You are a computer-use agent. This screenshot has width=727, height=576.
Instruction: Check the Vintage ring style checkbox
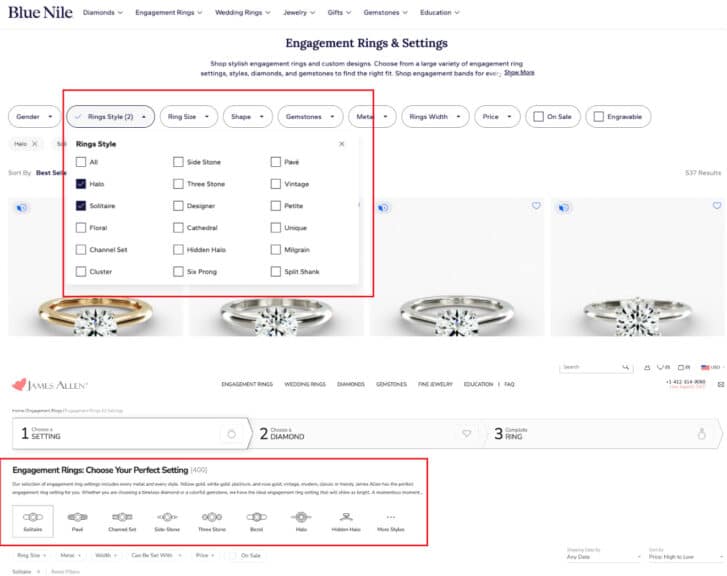point(275,184)
